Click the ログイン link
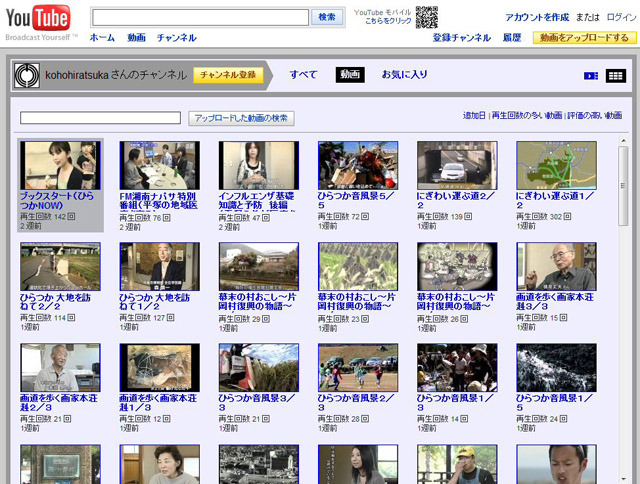Screen dimensions: 640x484 click(621, 17)
